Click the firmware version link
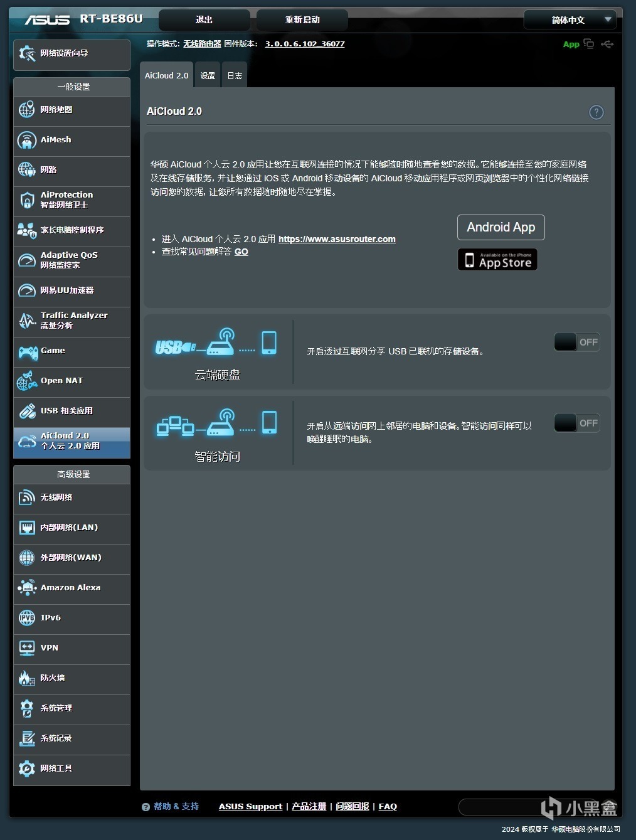 tap(305, 44)
